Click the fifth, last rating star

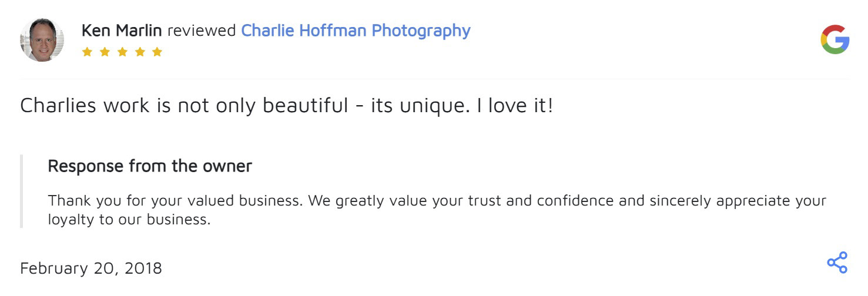pos(157,52)
